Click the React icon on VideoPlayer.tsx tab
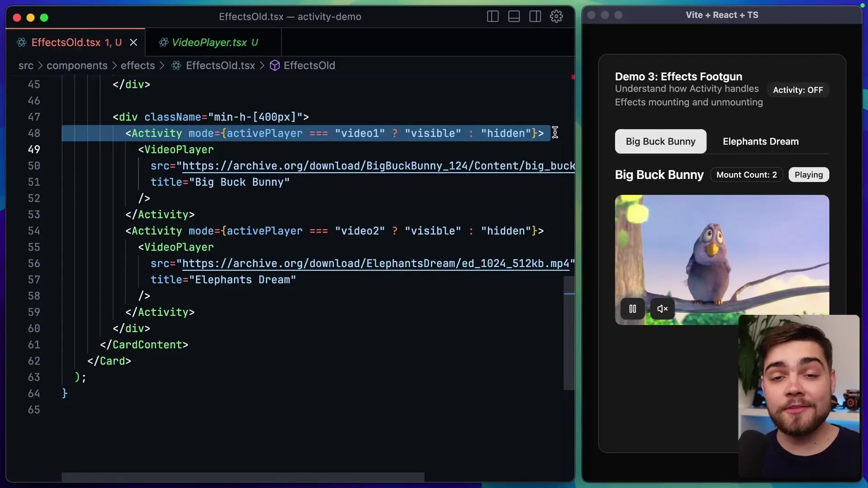Viewport: 868px width, 488px height. tap(163, 42)
